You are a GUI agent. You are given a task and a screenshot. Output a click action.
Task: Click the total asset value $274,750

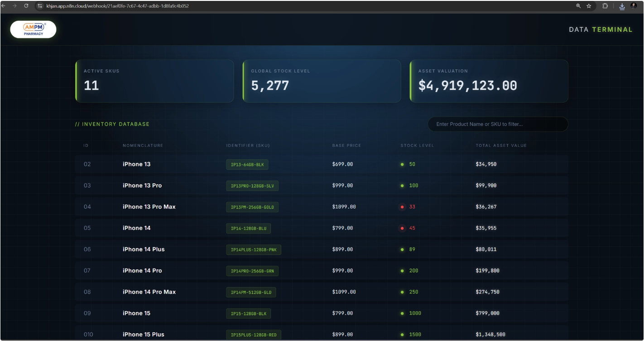tap(488, 292)
